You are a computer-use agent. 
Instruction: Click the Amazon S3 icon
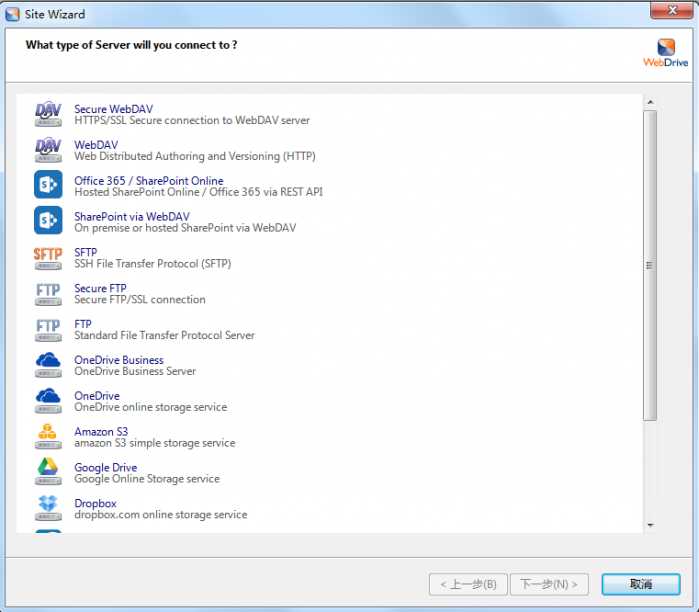[x=48, y=436]
